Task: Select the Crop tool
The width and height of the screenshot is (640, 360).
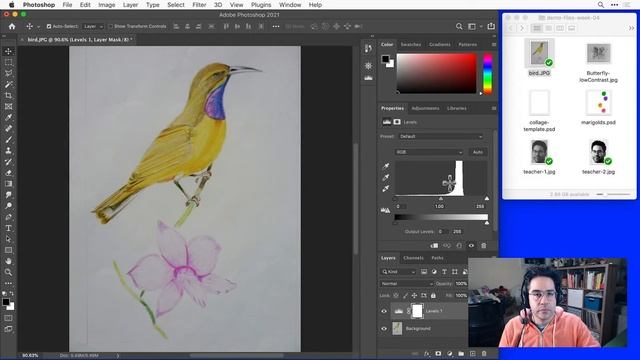Action: [8, 96]
